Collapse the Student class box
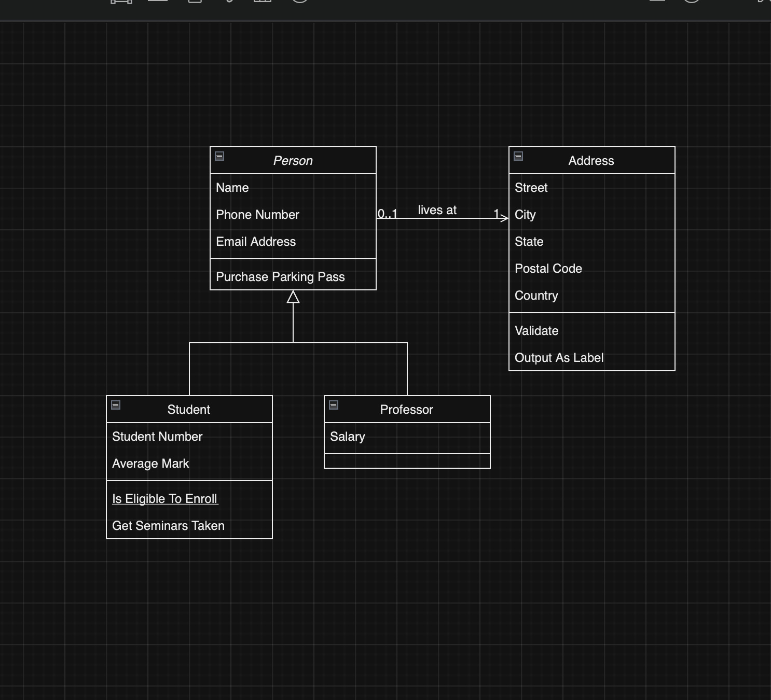771x700 pixels. point(116,405)
